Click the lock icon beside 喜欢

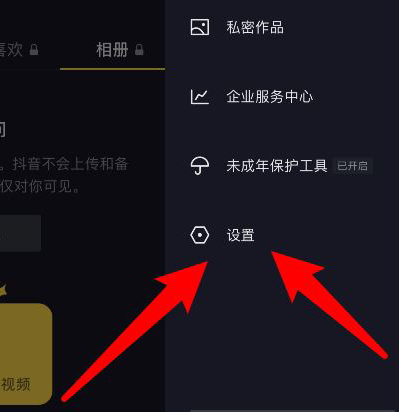[34, 50]
